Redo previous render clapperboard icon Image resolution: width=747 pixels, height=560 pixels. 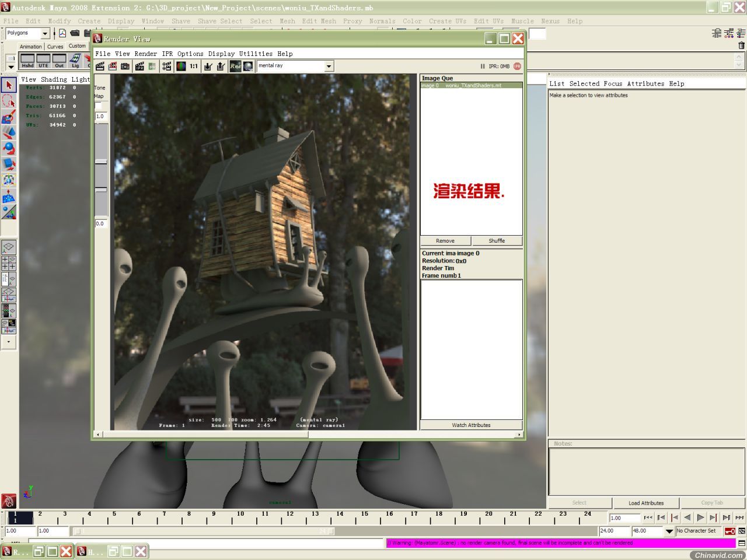coord(100,66)
